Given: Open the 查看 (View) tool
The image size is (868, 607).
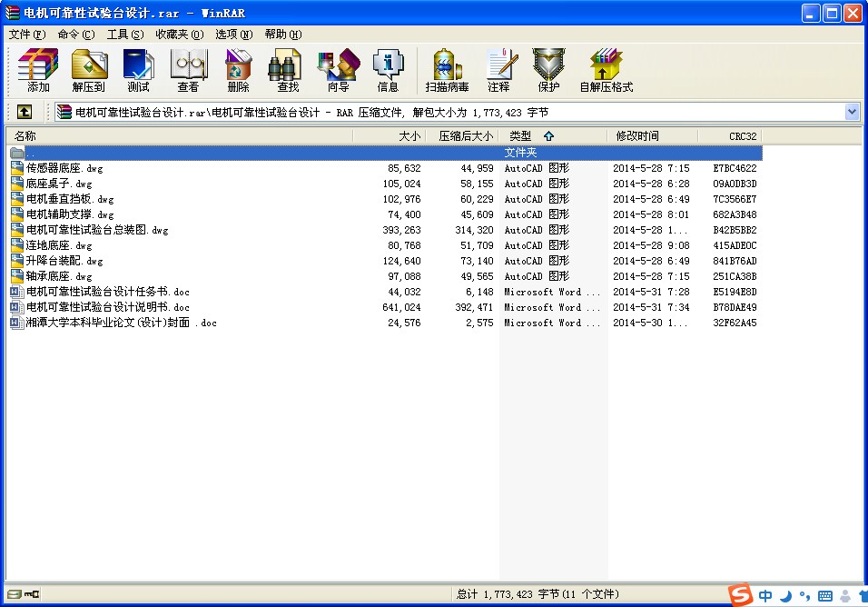Looking at the screenshot, I should coord(188,70).
